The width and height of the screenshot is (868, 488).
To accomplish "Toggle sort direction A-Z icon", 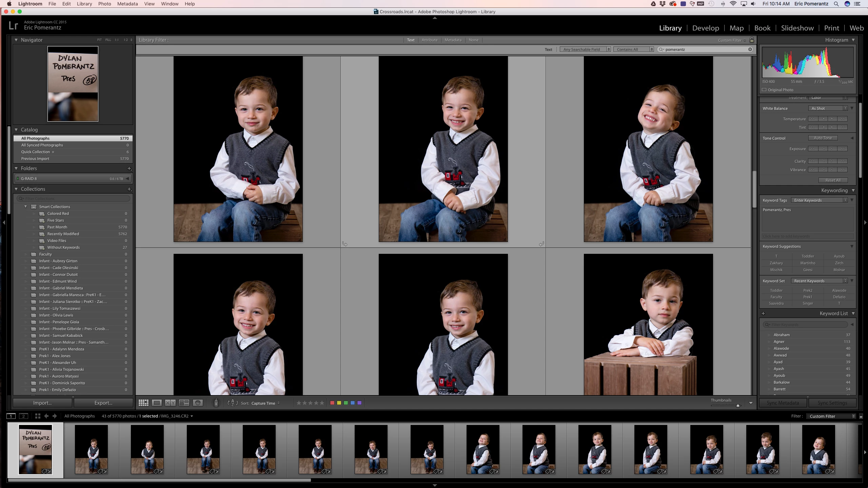I will [232, 403].
